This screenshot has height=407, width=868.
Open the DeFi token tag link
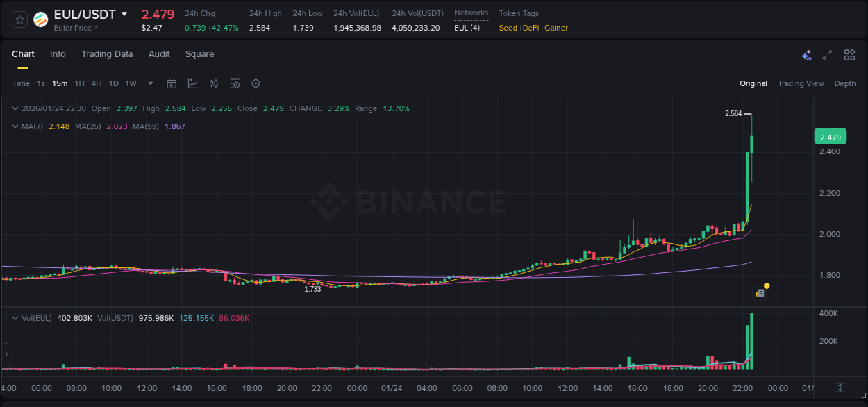tap(532, 28)
